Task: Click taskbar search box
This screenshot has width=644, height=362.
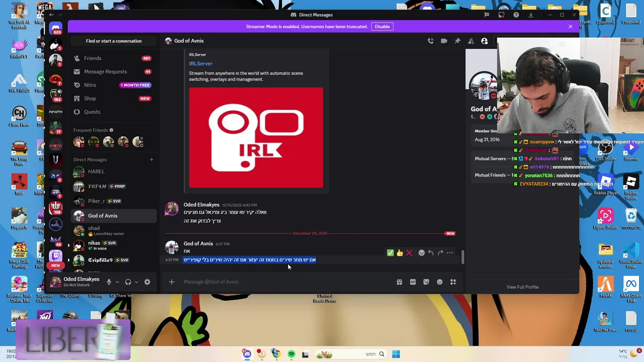Action: 351,354
